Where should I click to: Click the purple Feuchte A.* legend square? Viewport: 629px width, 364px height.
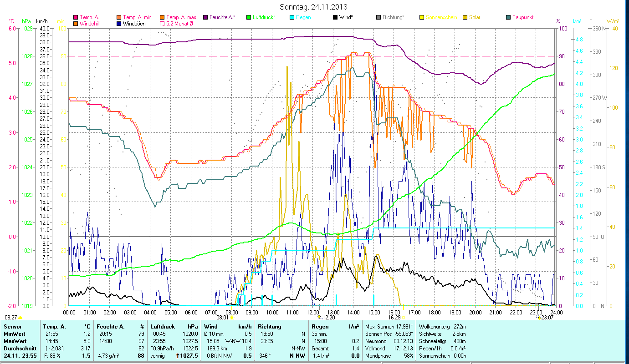[x=205, y=18]
